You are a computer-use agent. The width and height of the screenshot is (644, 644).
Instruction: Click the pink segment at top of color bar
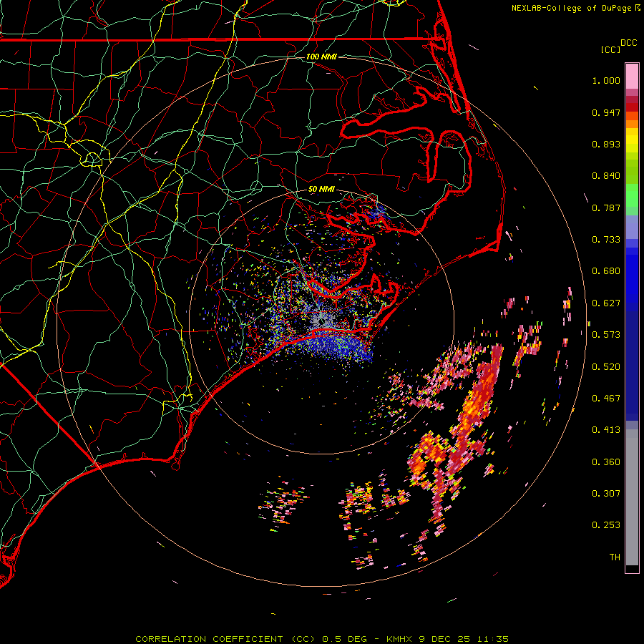[x=632, y=77]
